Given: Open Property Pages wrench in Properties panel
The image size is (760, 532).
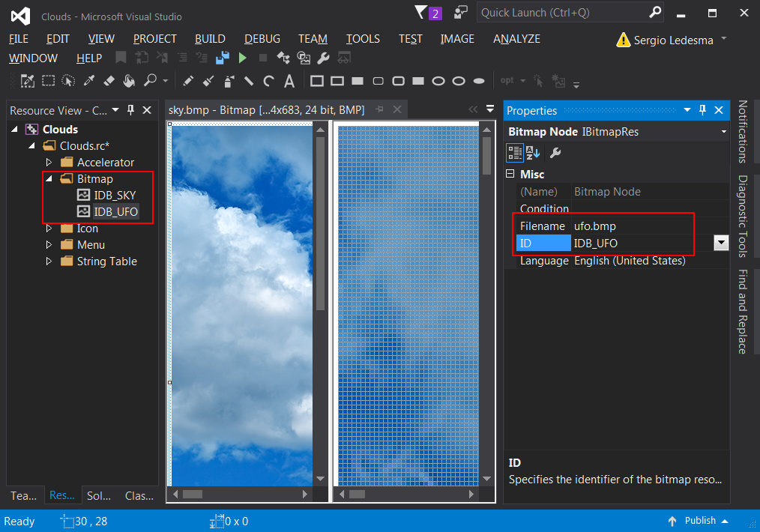Looking at the screenshot, I should [x=555, y=153].
